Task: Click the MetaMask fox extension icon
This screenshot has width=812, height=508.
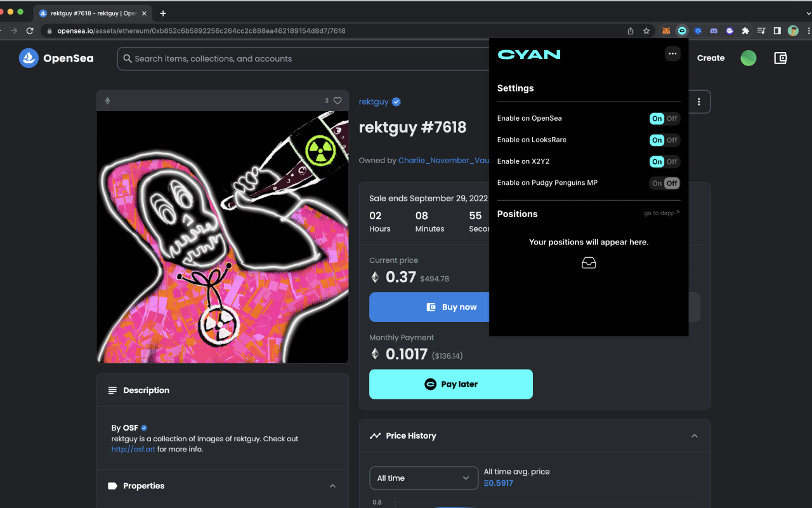Action: pyautogui.click(x=666, y=30)
